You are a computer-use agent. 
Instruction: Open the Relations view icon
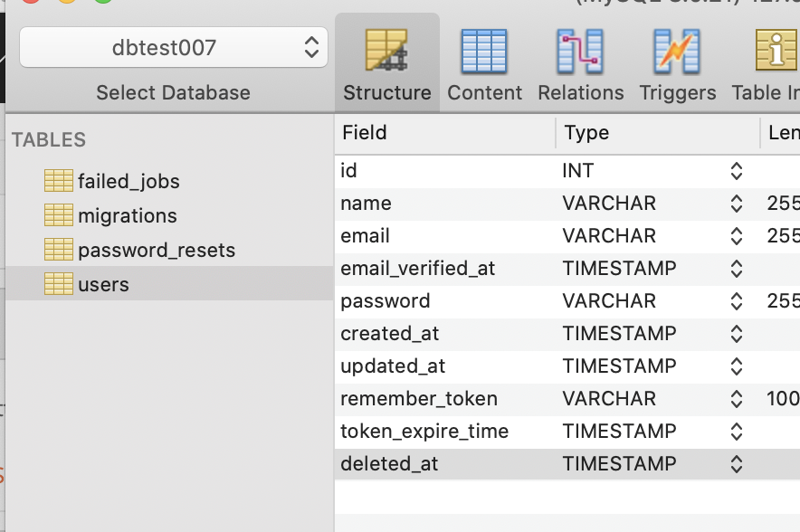(580, 52)
